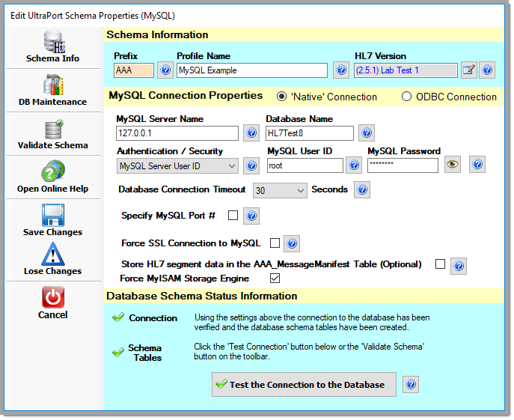Open help for MySQL Password
The width and height of the screenshot is (514, 420).
[x=477, y=165]
